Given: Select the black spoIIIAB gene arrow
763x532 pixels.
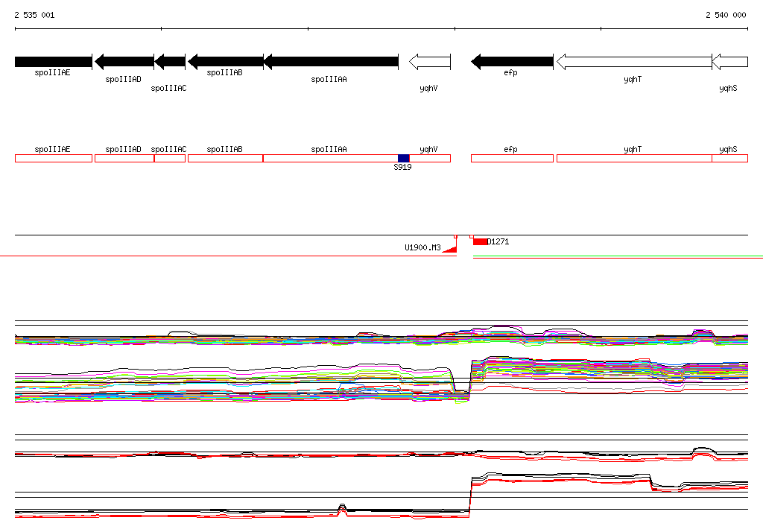Looking at the screenshot, I should 226,62.
